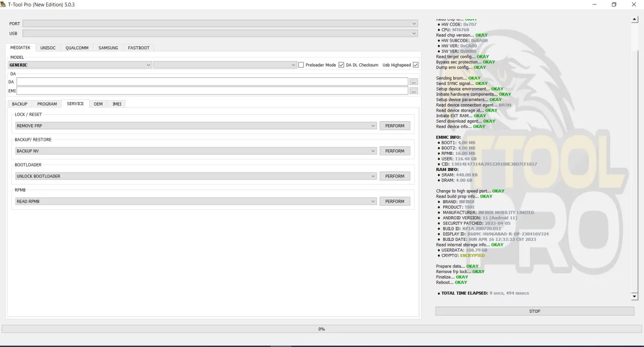Screen dimensions: 644x347
Task: Click the browse button beside DA field
Action: (414, 81)
